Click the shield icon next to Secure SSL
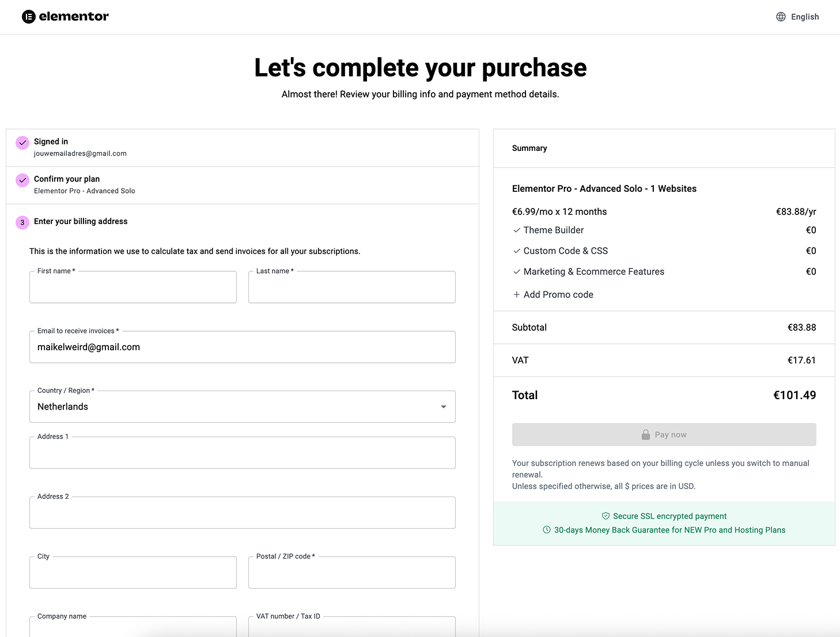Image resolution: width=840 pixels, height=637 pixels. click(x=606, y=516)
